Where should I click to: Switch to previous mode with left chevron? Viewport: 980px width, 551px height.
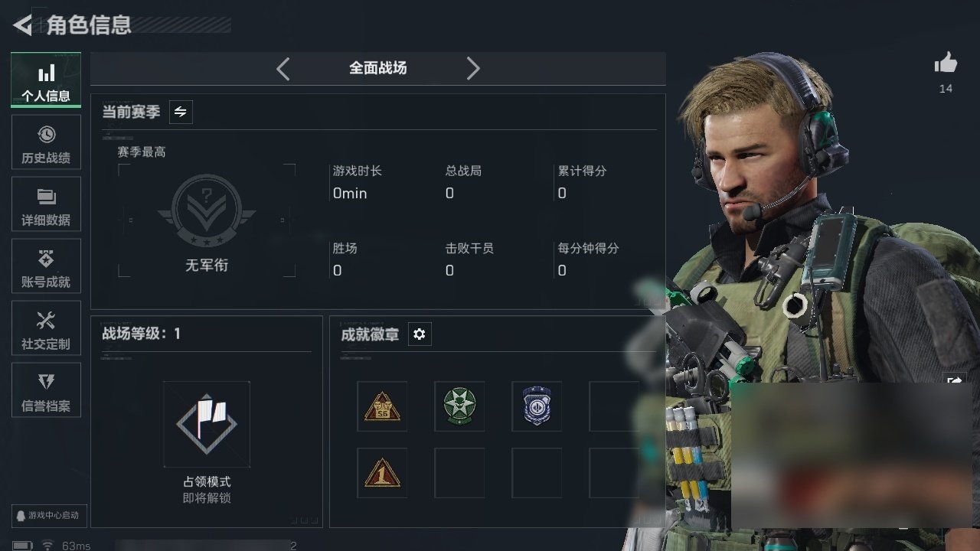(x=283, y=68)
